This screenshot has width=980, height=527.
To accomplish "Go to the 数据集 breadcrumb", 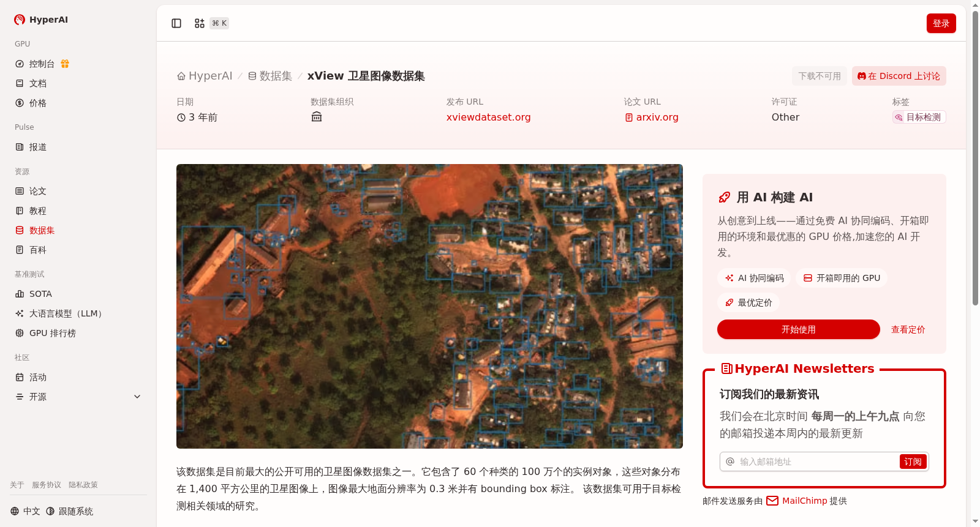I will tap(270, 76).
